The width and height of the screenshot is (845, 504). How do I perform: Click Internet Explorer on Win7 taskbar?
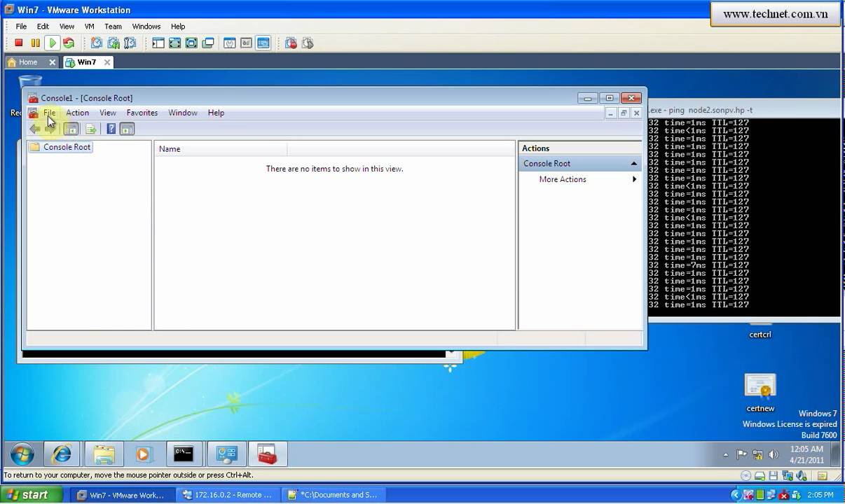62,454
